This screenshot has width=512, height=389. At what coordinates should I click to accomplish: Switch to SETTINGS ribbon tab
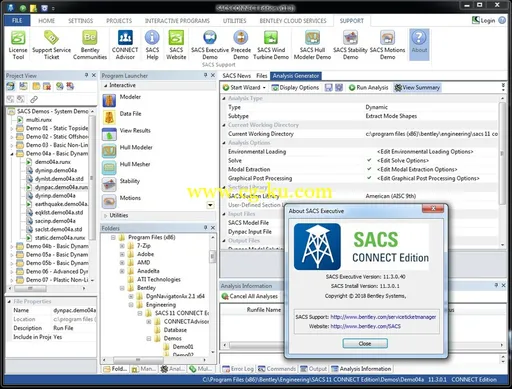coord(81,21)
